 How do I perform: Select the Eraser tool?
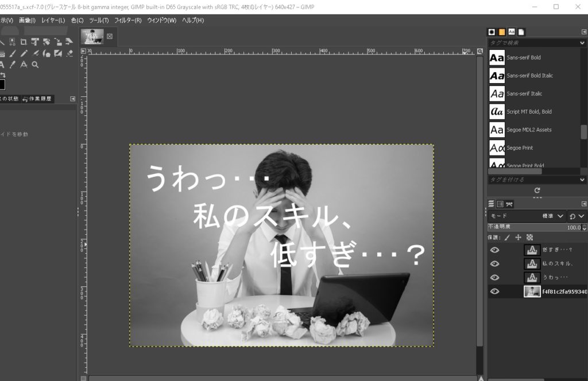tap(69, 53)
